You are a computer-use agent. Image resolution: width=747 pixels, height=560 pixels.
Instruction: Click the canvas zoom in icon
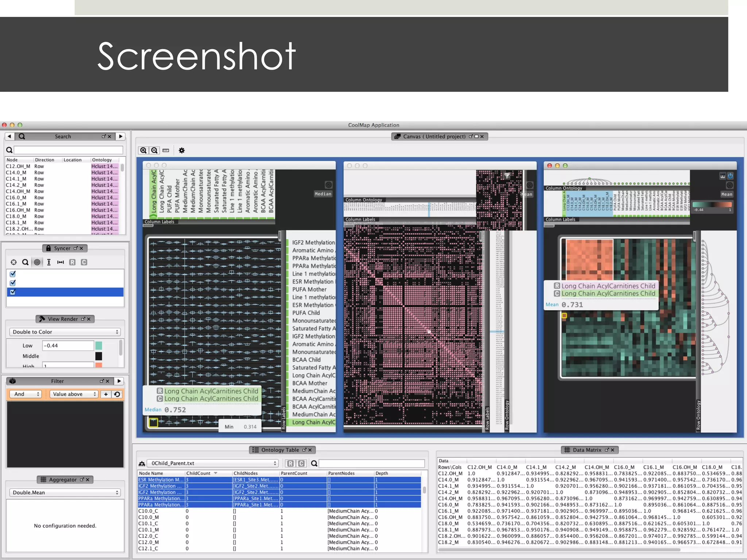coord(143,150)
